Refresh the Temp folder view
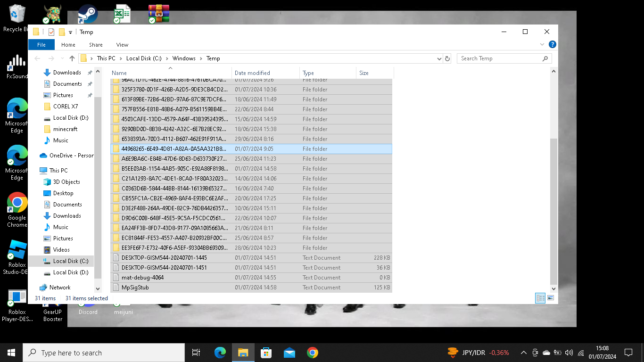 click(447, 58)
